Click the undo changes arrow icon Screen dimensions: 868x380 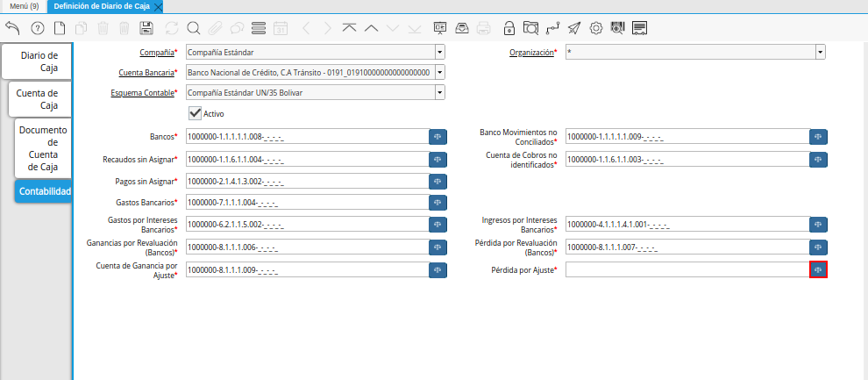[12, 28]
